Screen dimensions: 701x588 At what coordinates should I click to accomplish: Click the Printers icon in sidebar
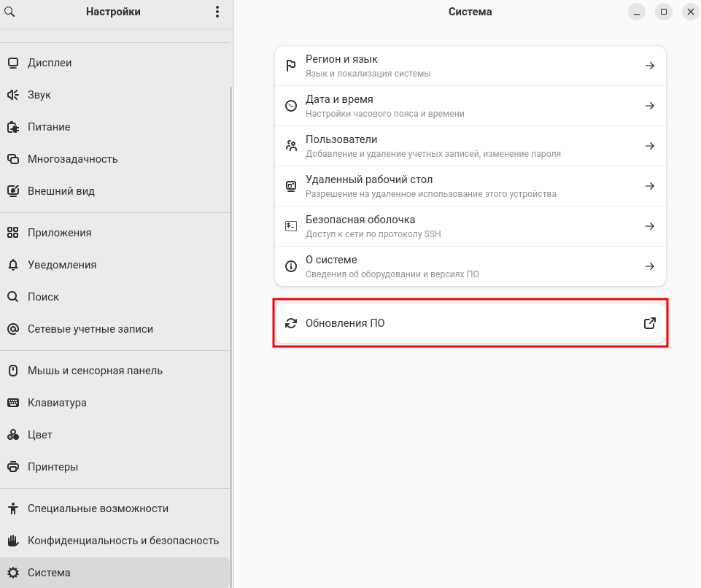tap(12, 467)
